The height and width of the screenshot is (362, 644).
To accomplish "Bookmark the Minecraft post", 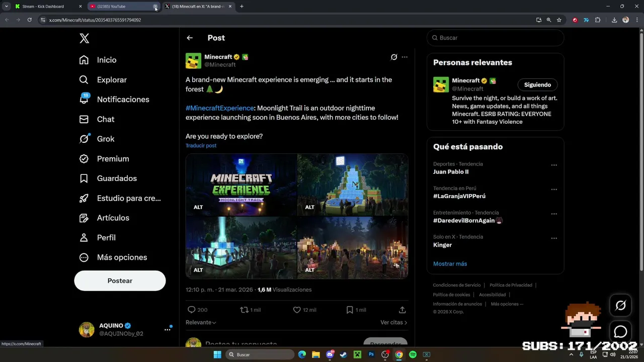I will tap(350, 310).
